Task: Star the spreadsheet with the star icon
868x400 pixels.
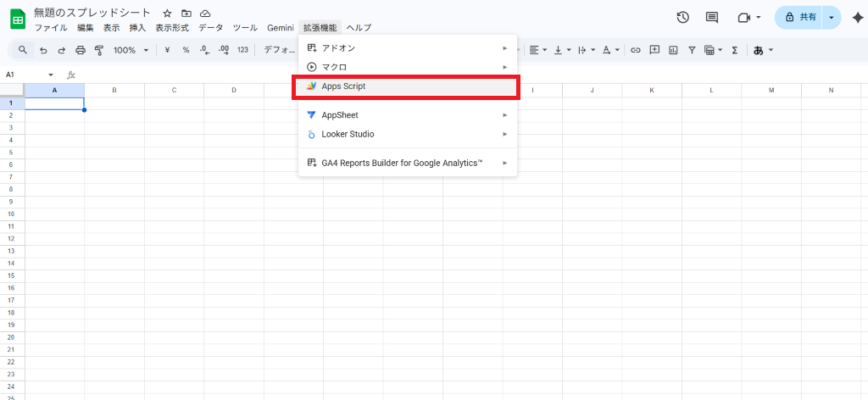Action: tap(167, 14)
